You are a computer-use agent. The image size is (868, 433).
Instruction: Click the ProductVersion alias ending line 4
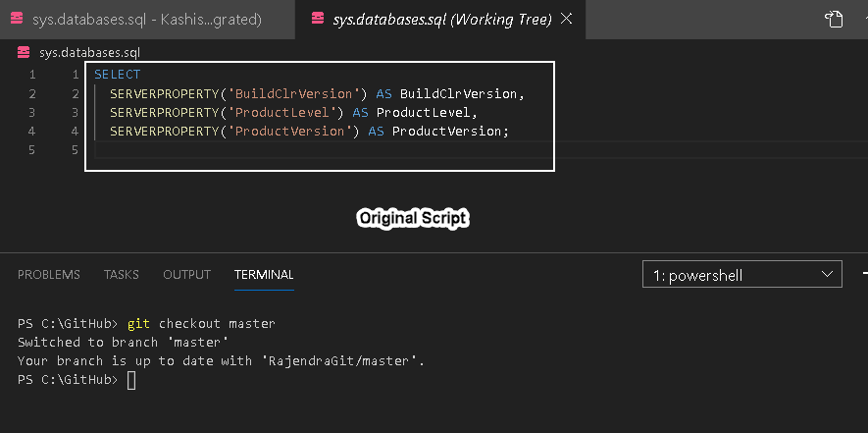pyautogui.click(x=447, y=132)
